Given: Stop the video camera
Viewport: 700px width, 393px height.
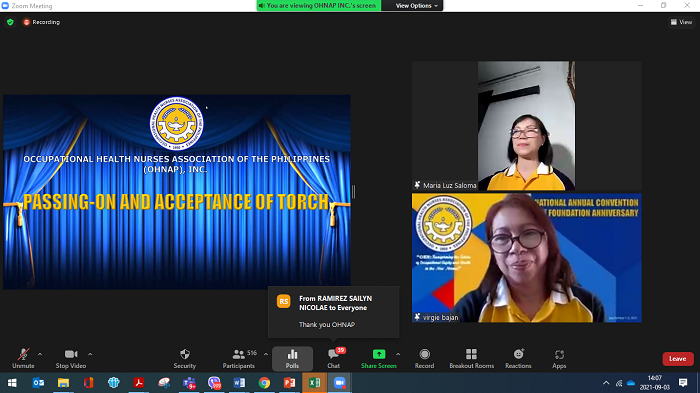Looking at the screenshot, I should pos(71,359).
